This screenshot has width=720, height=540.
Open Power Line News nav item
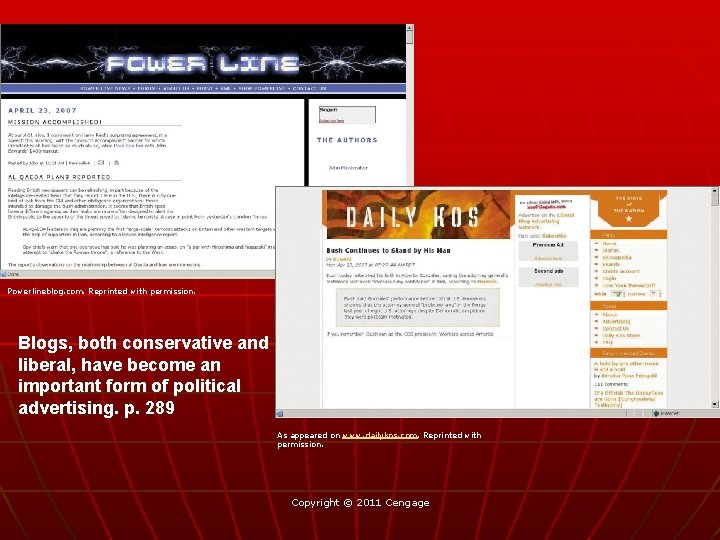[x=105, y=88]
